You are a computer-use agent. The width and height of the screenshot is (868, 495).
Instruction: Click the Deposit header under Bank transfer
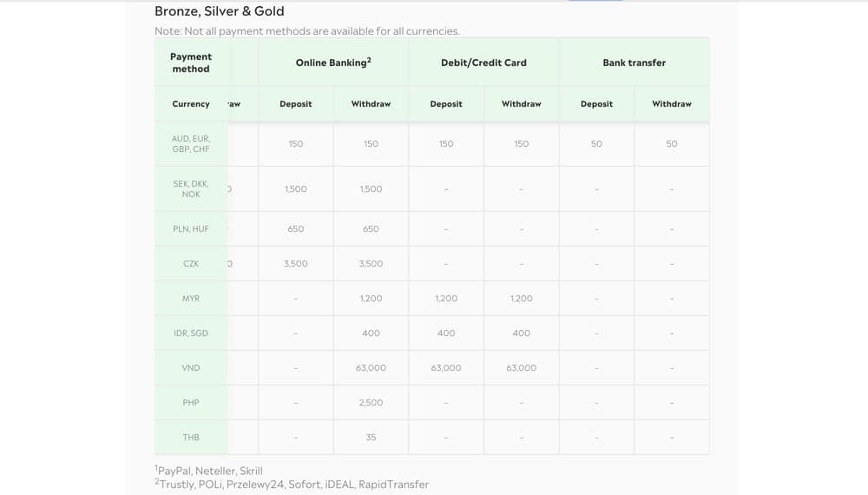click(x=597, y=103)
